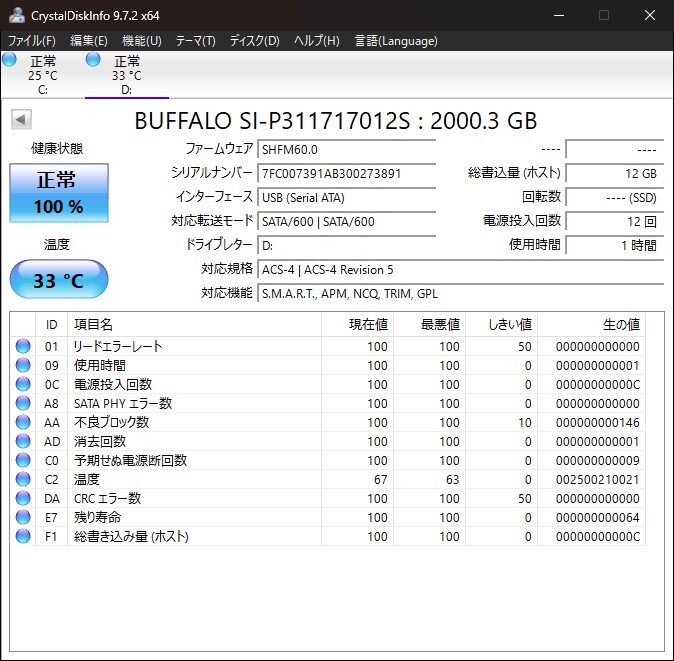Click power on hours value 1 時間
The height and width of the screenshot is (661, 674).
(x=615, y=246)
